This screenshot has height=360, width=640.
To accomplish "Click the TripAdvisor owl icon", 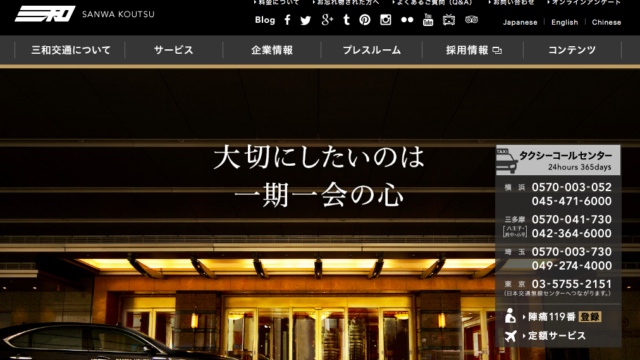I will 471,20.
